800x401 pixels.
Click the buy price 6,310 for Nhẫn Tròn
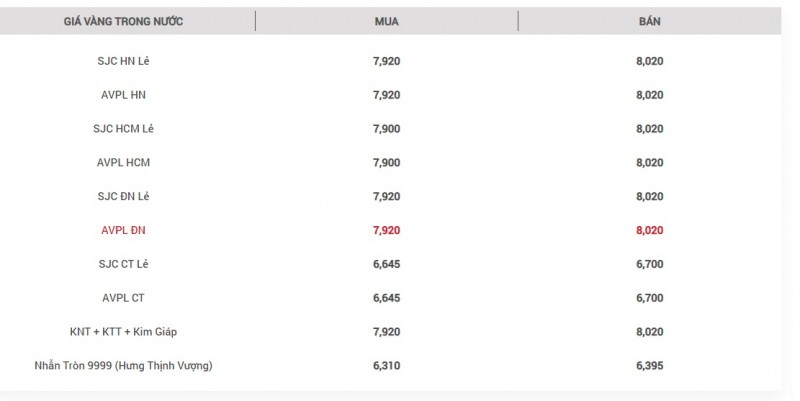pyautogui.click(x=386, y=366)
